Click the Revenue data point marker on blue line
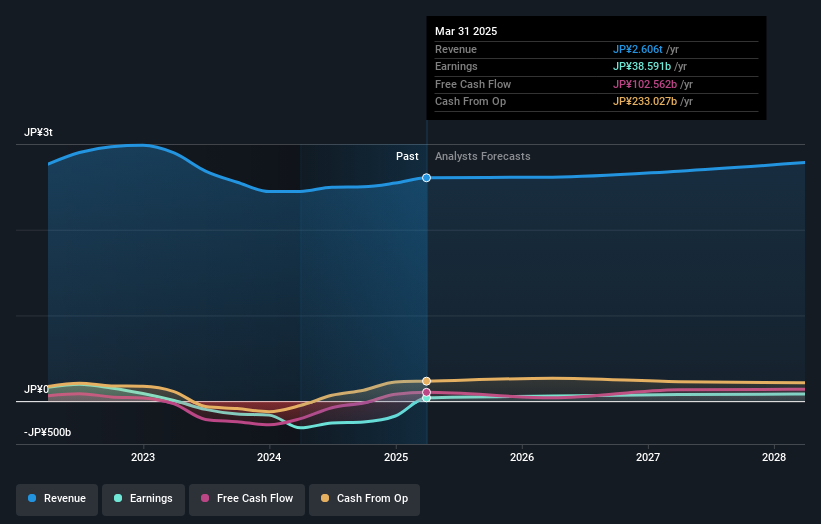The height and width of the screenshot is (524, 821). coord(427,178)
